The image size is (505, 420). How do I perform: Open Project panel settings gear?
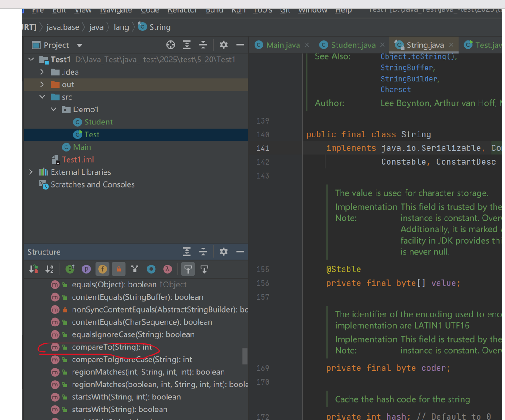point(224,45)
